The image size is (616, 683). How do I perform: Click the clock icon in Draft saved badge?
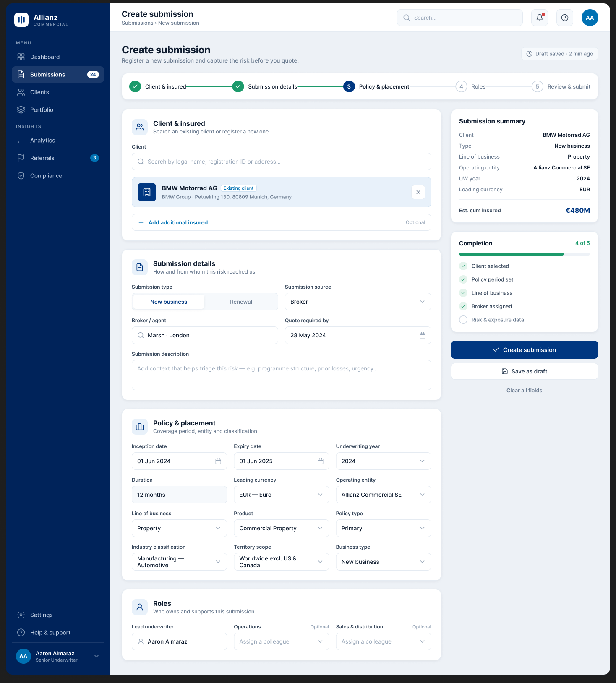[530, 54]
